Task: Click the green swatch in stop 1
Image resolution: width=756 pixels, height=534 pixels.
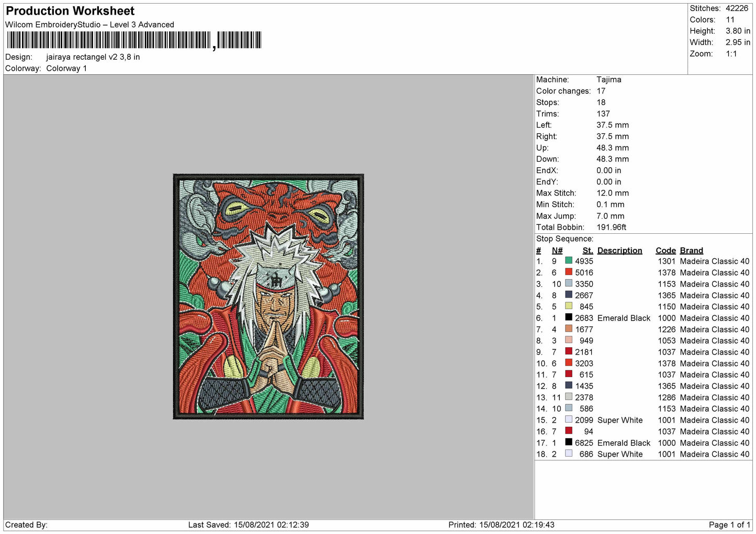Action: (x=569, y=260)
